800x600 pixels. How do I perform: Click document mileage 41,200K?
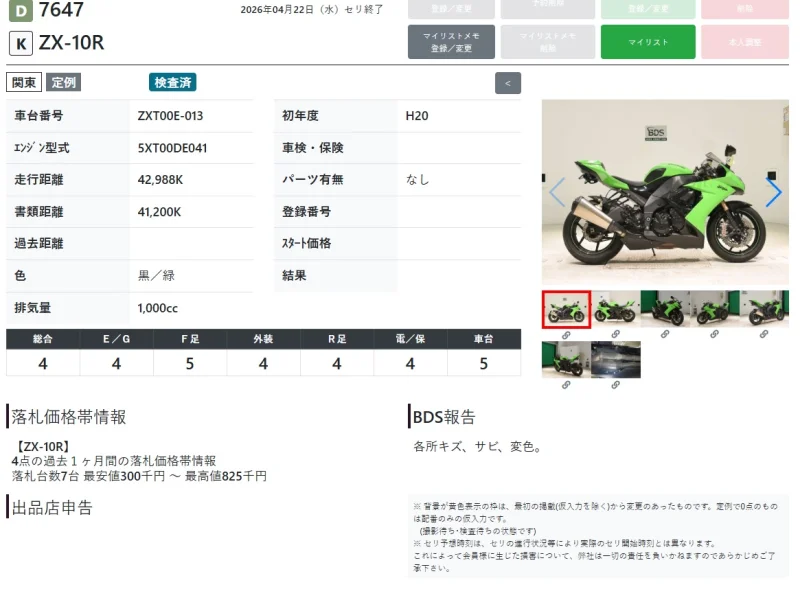coord(159,212)
